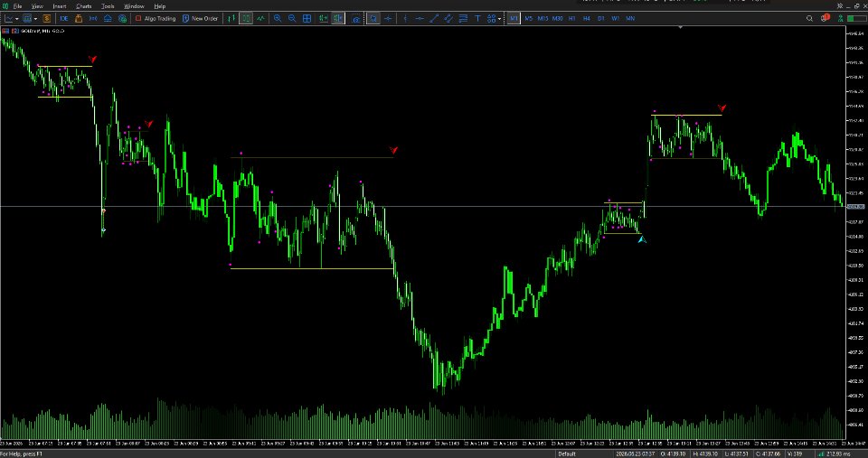Switch to bar chart display
868x458 pixels.
[x=232, y=18]
